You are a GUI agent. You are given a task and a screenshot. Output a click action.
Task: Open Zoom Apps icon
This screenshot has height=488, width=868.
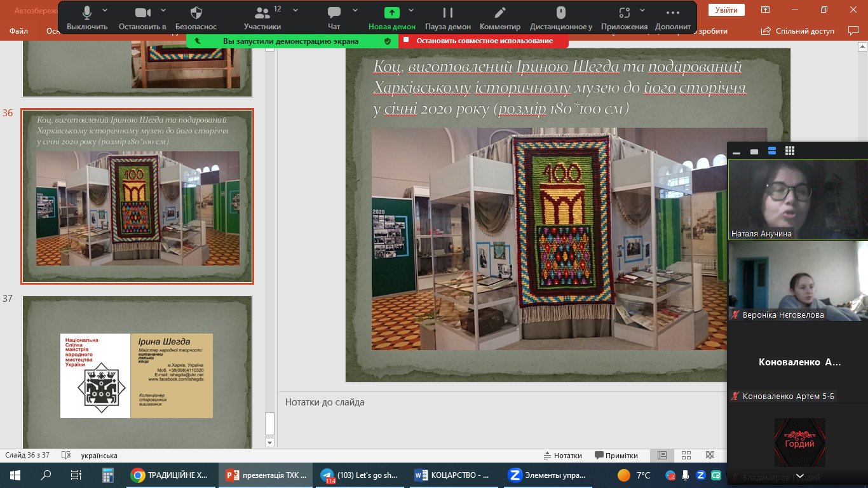tap(624, 18)
